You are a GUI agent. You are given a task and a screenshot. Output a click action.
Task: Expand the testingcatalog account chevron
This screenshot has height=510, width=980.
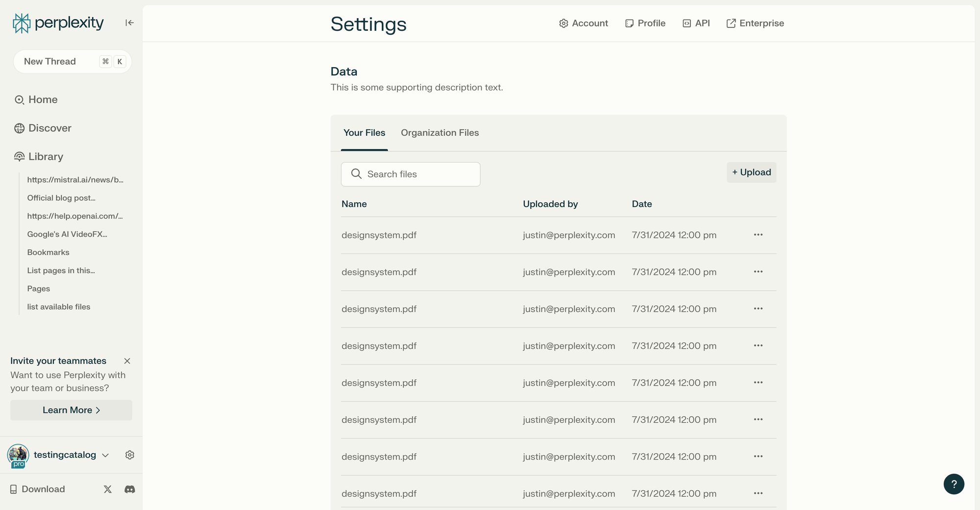[x=105, y=455]
